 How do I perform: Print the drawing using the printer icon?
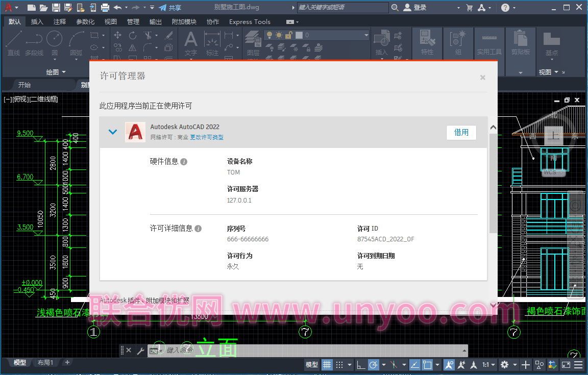pos(105,7)
